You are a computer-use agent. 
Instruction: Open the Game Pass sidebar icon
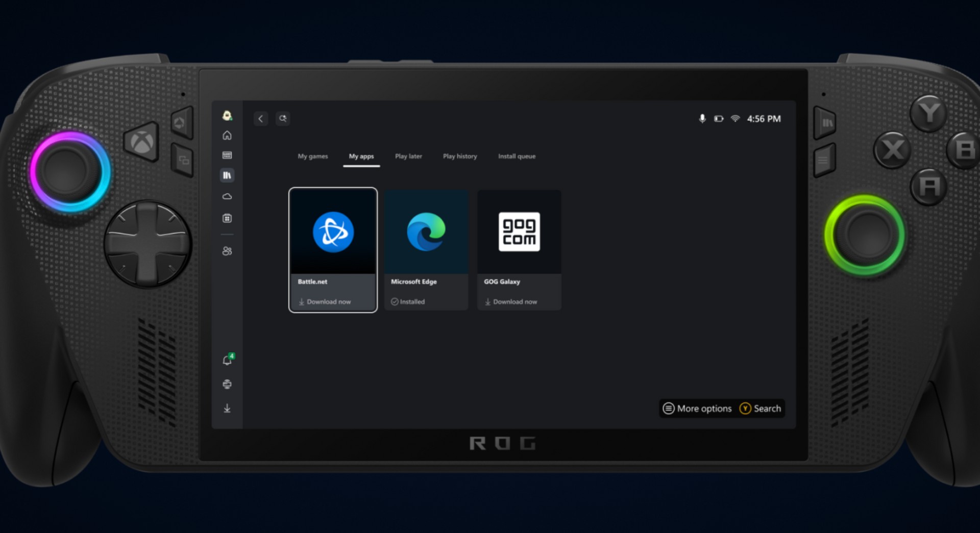pos(227,155)
